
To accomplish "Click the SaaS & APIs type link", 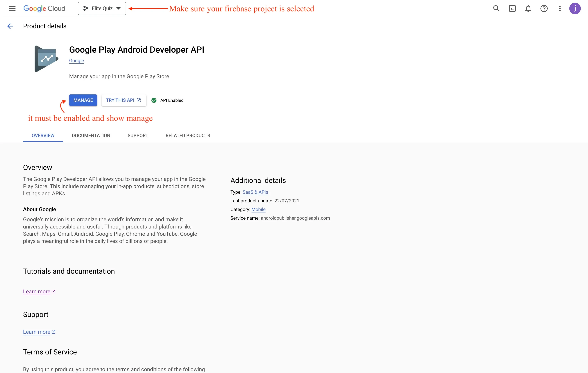I will pyautogui.click(x=255, y=192).
